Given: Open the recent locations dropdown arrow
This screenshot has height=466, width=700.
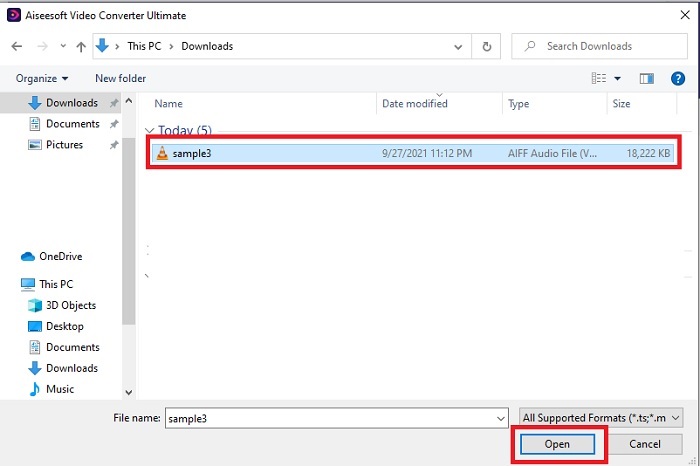Looking at the screenshot, I should (x=63, y=46).
